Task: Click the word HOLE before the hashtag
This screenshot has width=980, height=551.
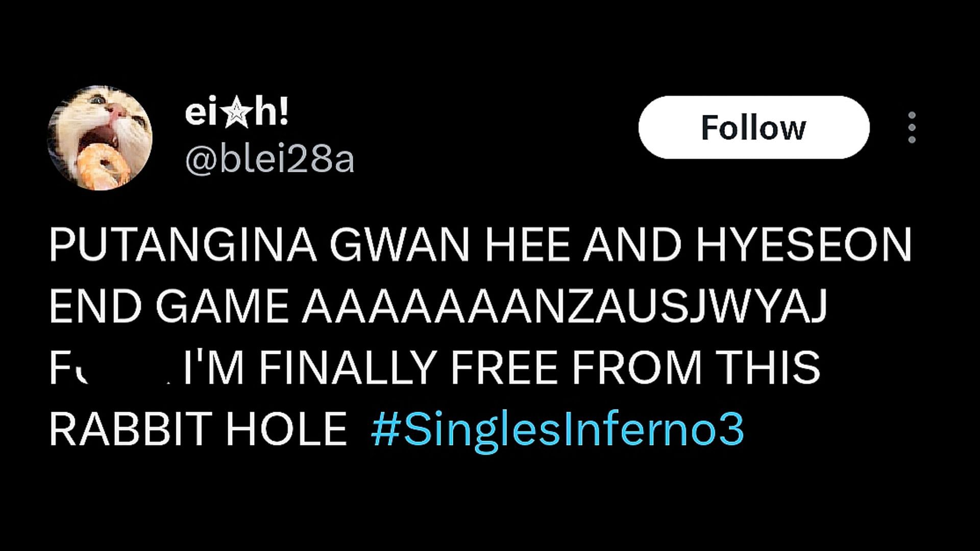Action: coord(286,429)
